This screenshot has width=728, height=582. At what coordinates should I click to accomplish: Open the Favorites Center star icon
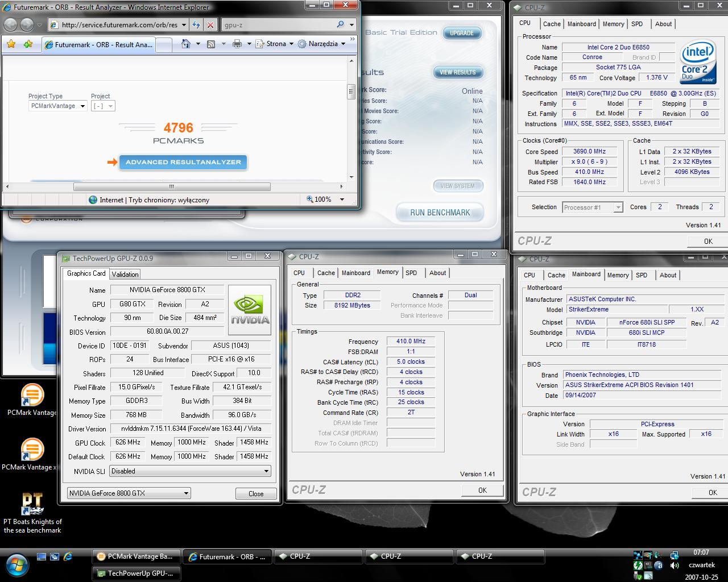point(11,44)
